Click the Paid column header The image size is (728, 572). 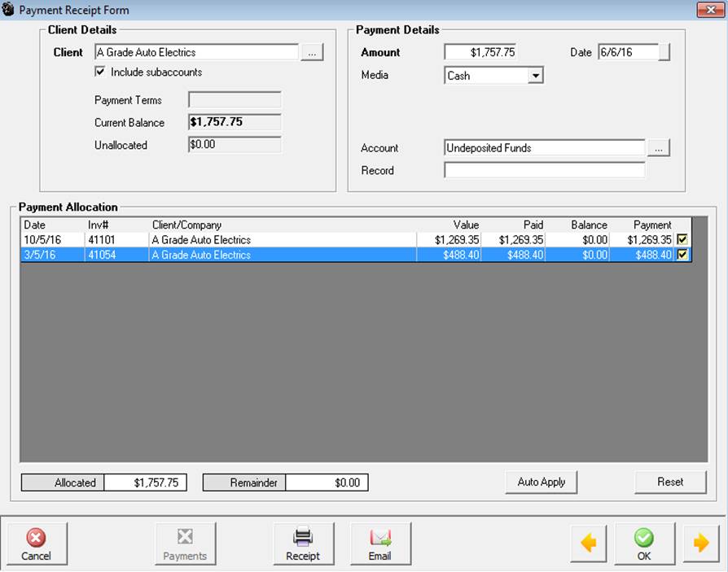point(513,225)
